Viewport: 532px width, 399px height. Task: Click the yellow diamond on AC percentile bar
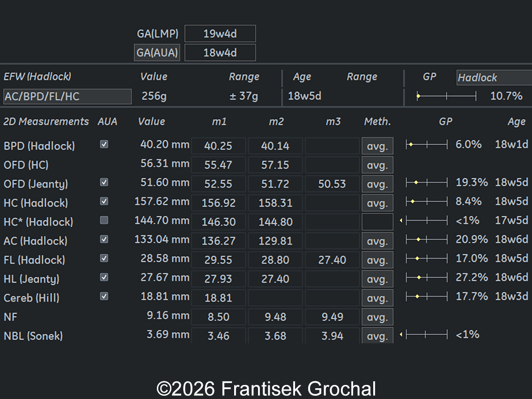418,240
